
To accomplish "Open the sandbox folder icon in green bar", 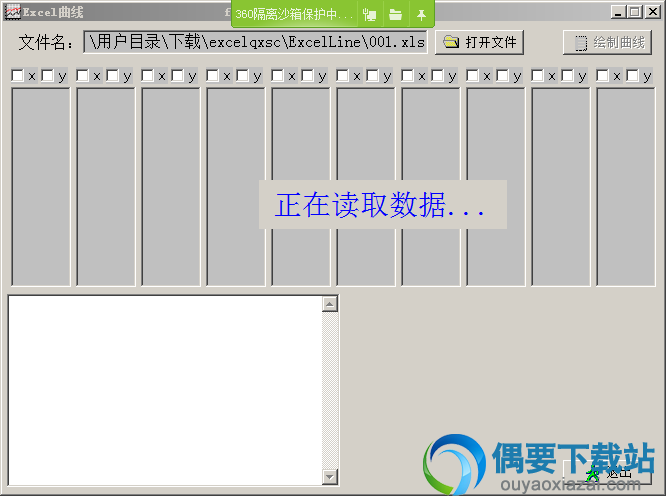I will click(x=395, y=15).
